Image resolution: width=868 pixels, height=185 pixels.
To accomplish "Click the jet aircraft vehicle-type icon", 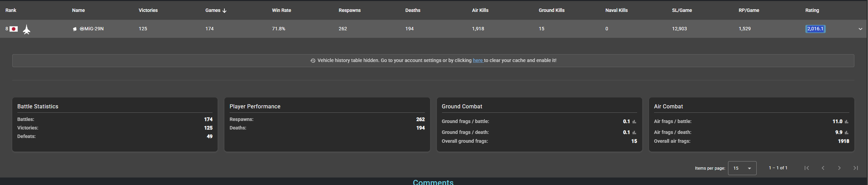I will [27, 29].
